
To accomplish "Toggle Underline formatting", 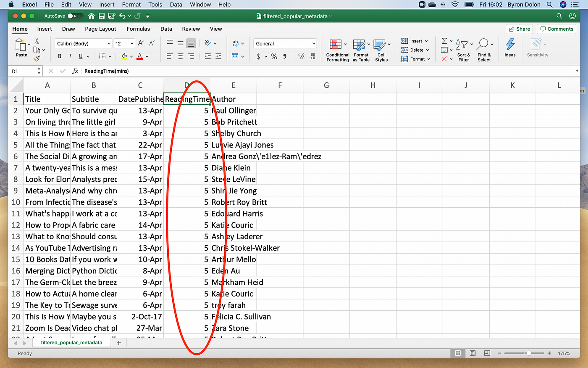I will coord(81,56).
